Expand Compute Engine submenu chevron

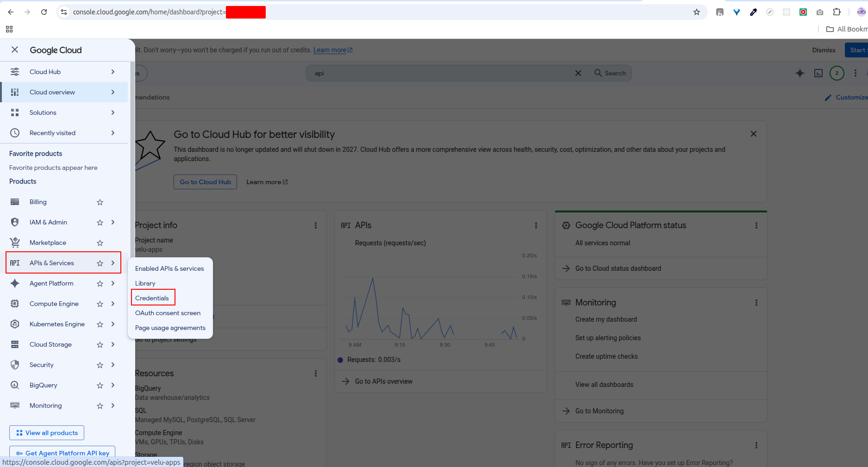click(113, 304)
